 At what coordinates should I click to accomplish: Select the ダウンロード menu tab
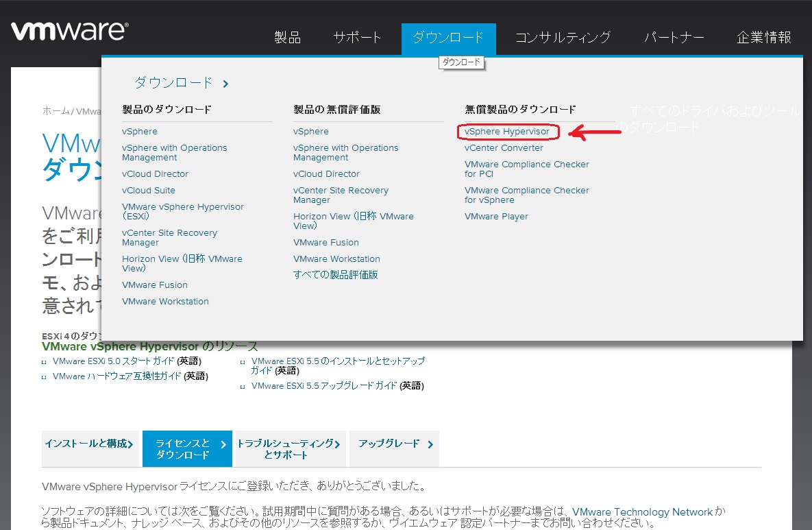click(x=448, y=38)
